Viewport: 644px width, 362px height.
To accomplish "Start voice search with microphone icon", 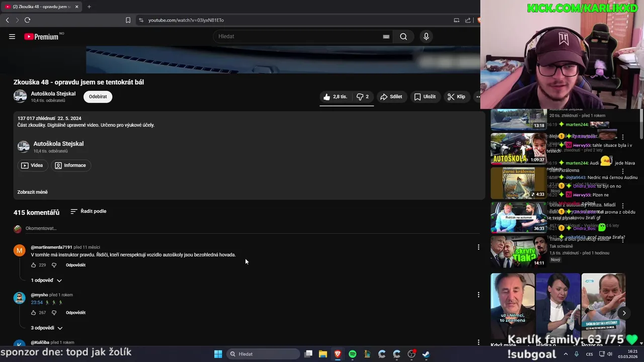I will click(x=426, y=37).
